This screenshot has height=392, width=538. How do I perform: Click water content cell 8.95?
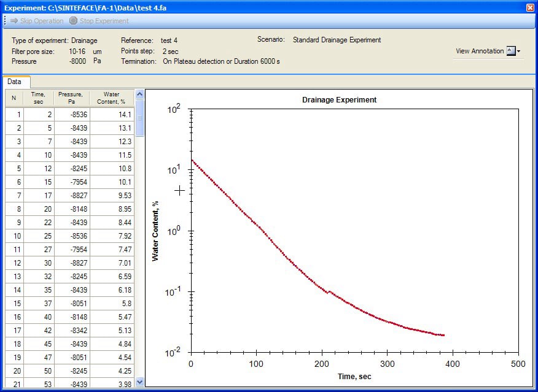pos(112,209)
